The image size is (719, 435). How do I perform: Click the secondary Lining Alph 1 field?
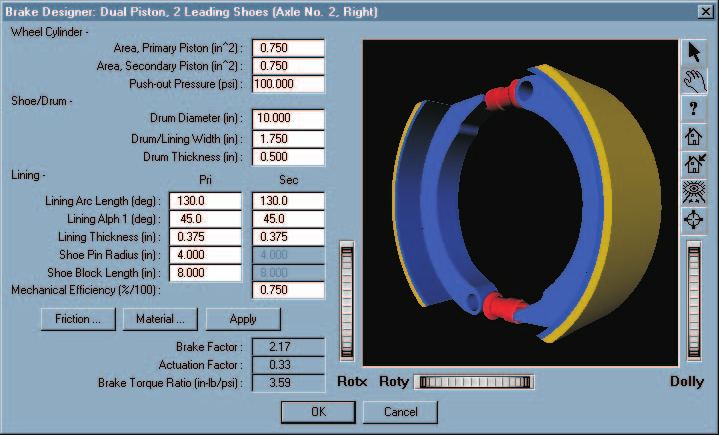[x=288, y=219]
